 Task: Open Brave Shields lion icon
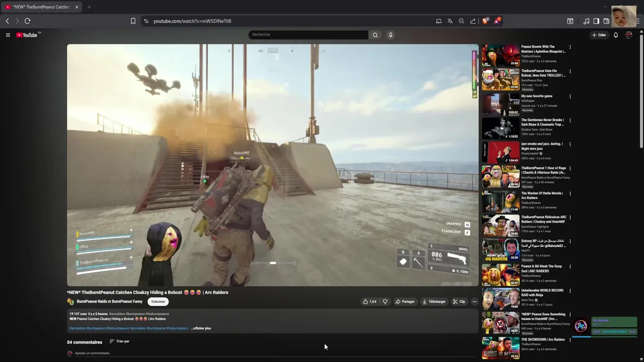coord(486,21)
